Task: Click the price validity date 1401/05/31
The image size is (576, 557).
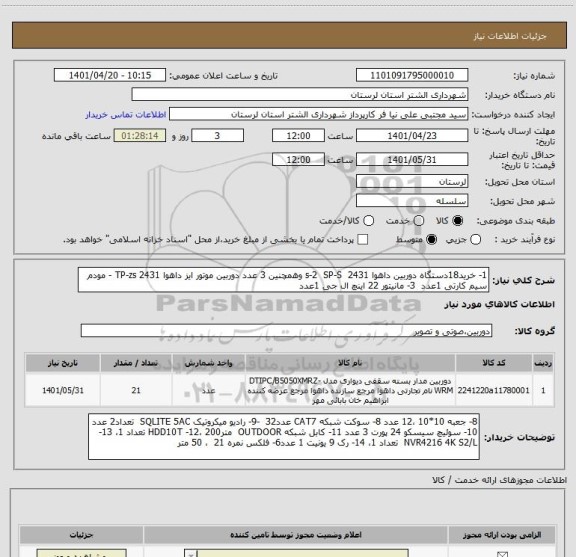Action: tap(412, 160)
